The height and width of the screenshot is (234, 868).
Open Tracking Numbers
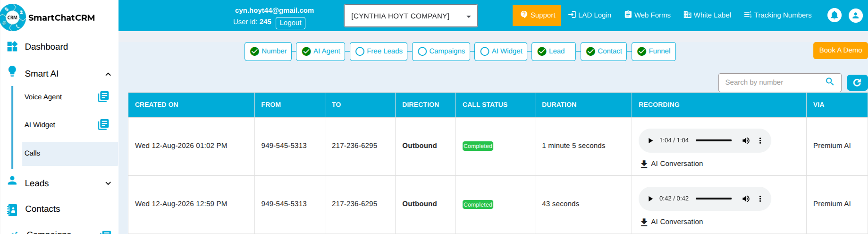778,15
